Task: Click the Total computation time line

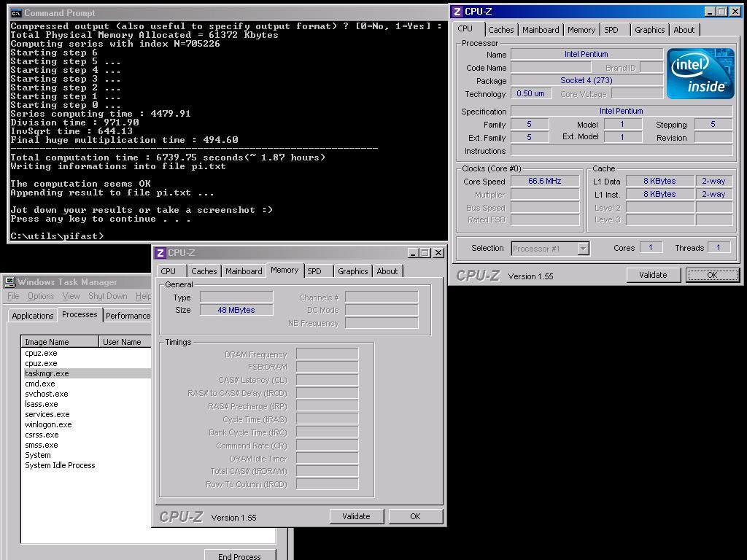Action: point(168,157)
